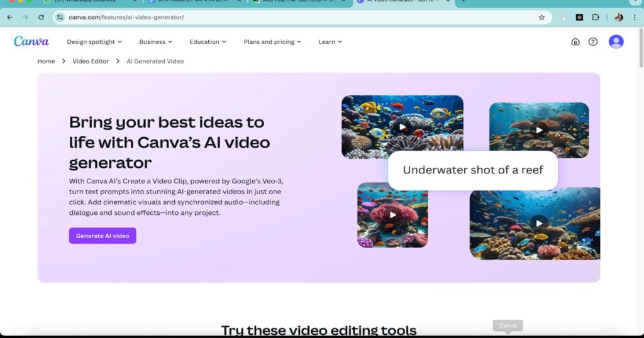The image size is (644, 338).
Task: Reload the page
Action: click(x=41, y=17)
